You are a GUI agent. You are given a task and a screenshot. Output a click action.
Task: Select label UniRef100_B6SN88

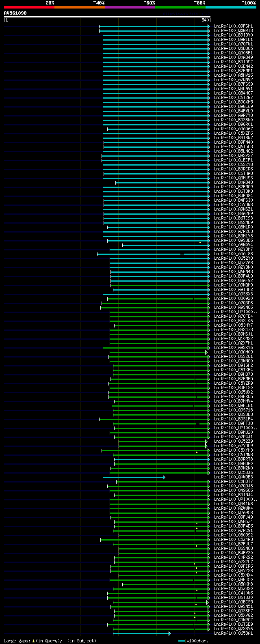tap(233, 549)
